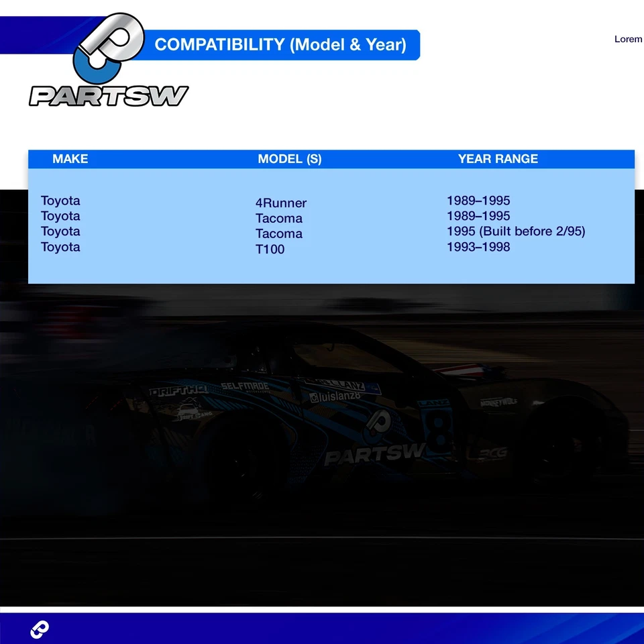This screenshot has height=644, width=644.
Task: Click the MAKE column header
Action: coord(70,159)
